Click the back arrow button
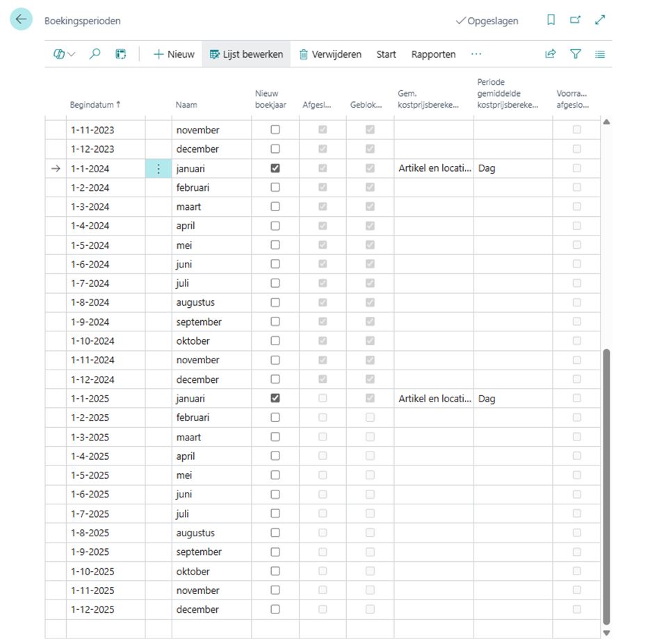Screen dimensions: 657x644 click(21, 19)
